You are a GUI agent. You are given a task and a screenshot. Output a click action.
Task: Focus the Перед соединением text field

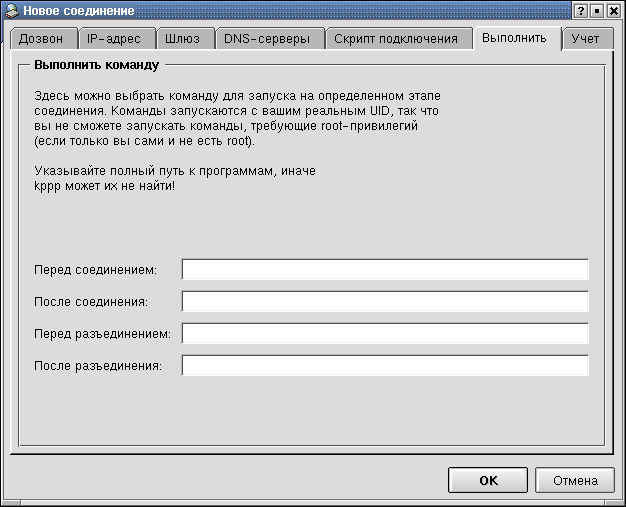pyautogui.click(x=385, y=270)
